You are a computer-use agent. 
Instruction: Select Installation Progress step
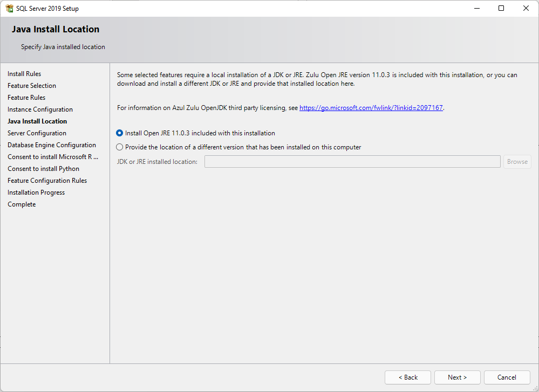(x=36, y=192)
